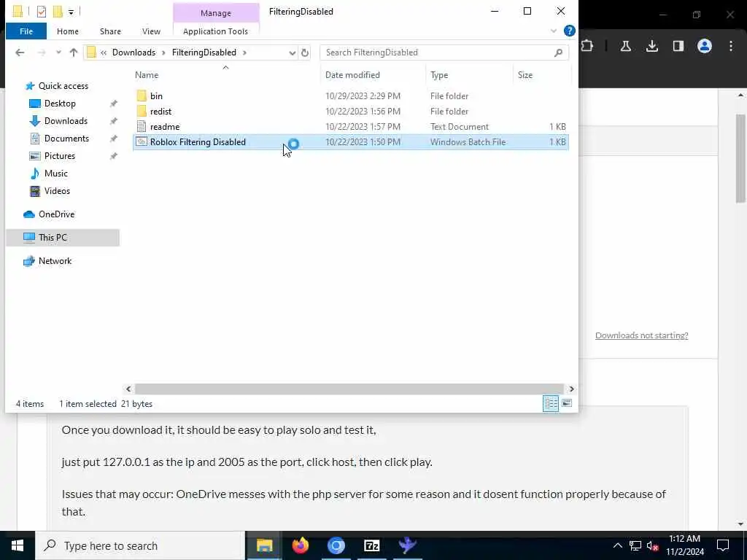Screen dimensions: 747x560
Task: Open 7-Zip from the taskbar
Action: pos(371,545)
